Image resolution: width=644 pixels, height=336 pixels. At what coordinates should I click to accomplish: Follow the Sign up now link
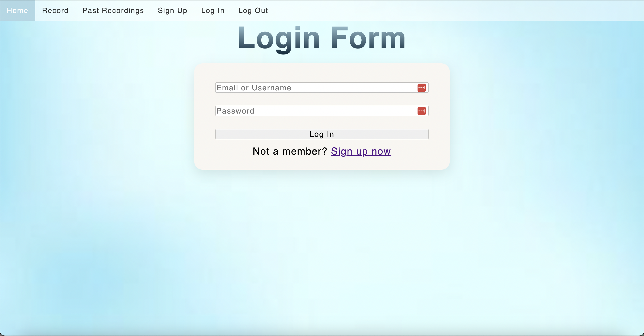coord(361,151)
